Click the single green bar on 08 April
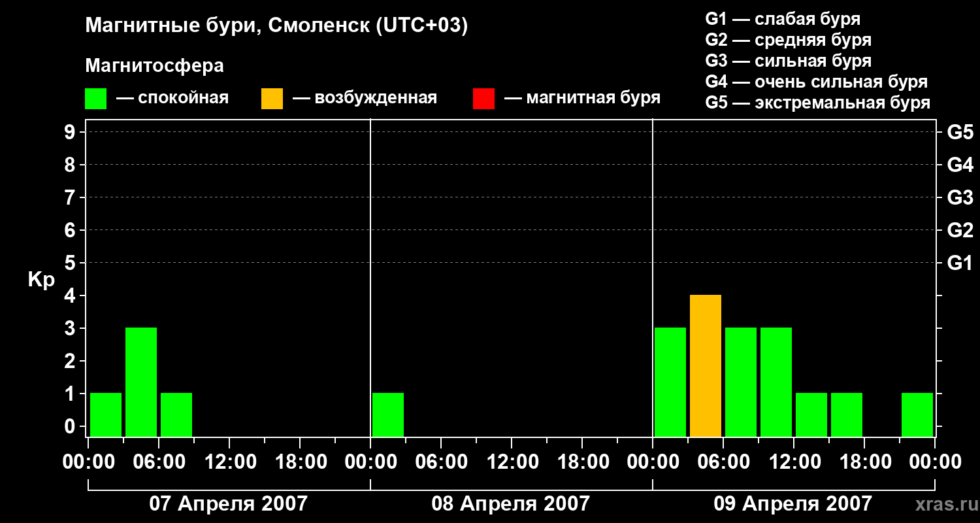The width and height of the screenshot is (980, 523). (x=388, y=414)
